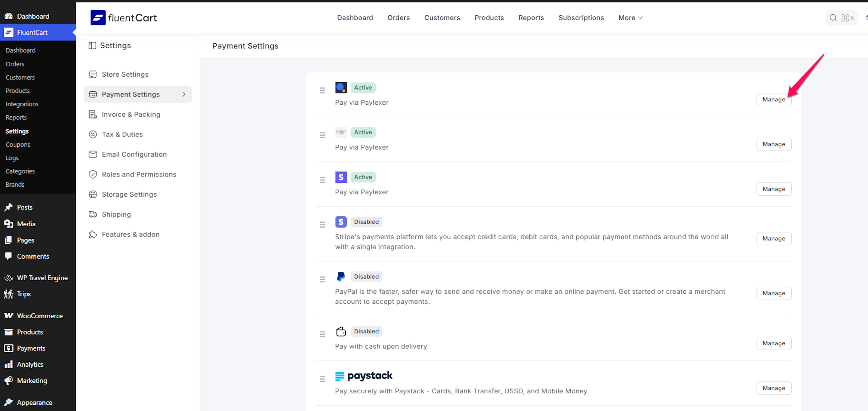Toggle the Settings sidebar panel icon
The height and width of the screenshot is (411, 868).
92,45
